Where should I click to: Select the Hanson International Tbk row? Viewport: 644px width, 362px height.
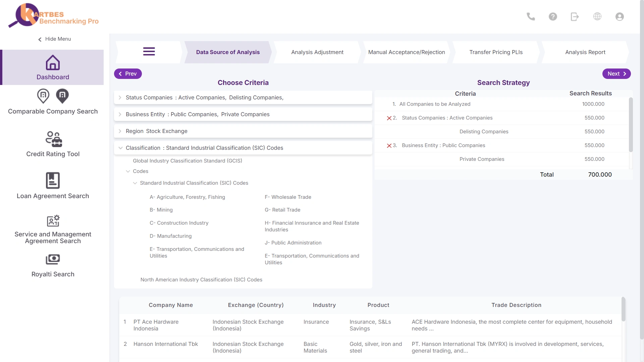(x=370, y=347)
